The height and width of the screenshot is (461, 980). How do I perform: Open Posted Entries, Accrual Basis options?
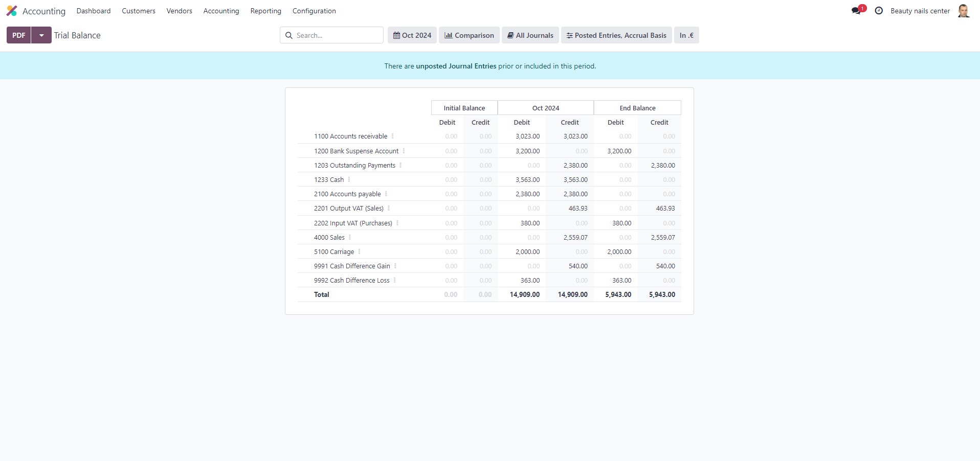[616, 35]
